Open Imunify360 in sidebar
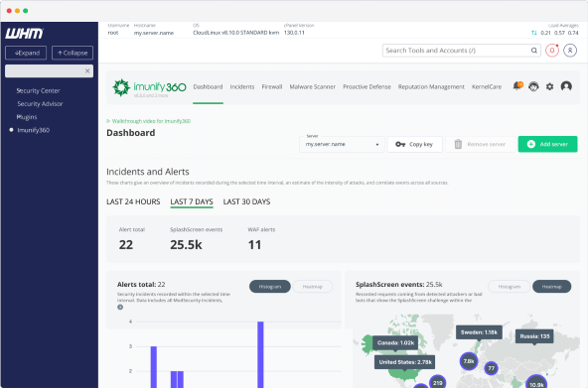Image resolution: width=588 pixels, height=388 pixels. [x=34, y=130]
